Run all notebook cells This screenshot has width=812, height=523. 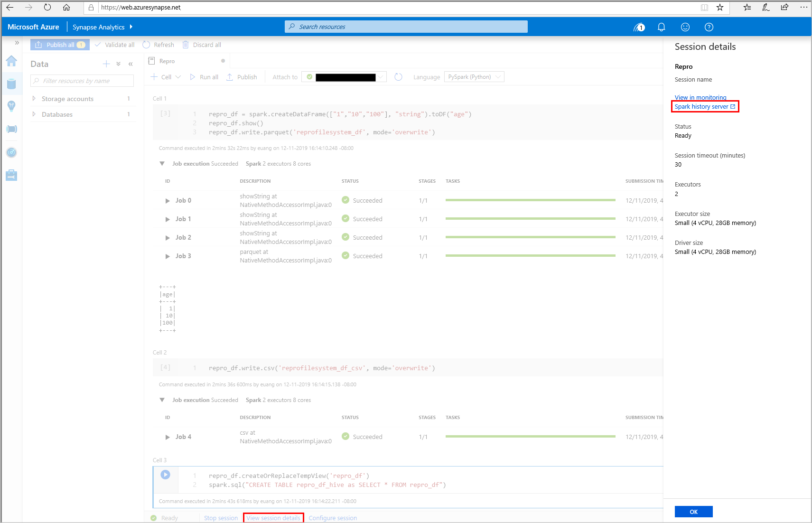204,77
